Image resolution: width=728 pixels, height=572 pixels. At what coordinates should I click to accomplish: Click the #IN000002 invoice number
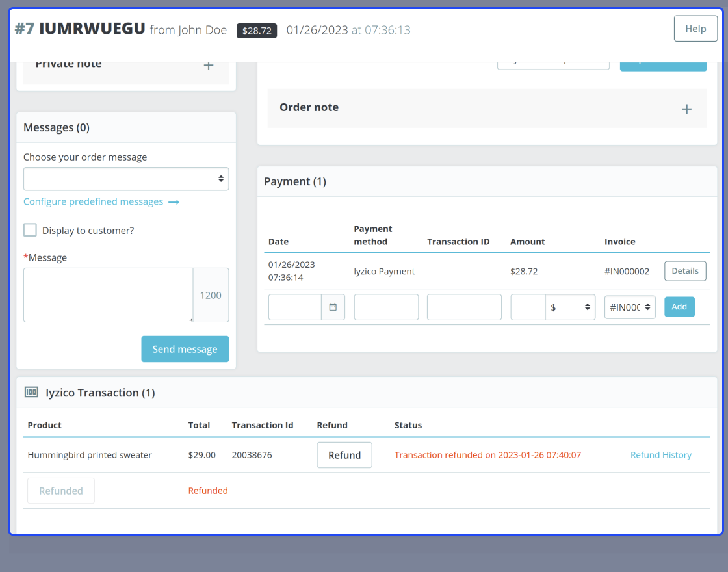point(627,271)
